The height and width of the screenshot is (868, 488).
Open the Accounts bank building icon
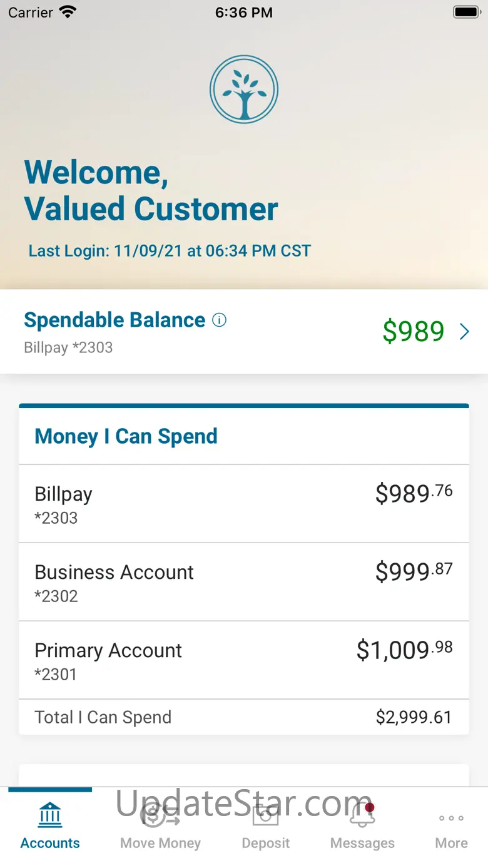50,815
